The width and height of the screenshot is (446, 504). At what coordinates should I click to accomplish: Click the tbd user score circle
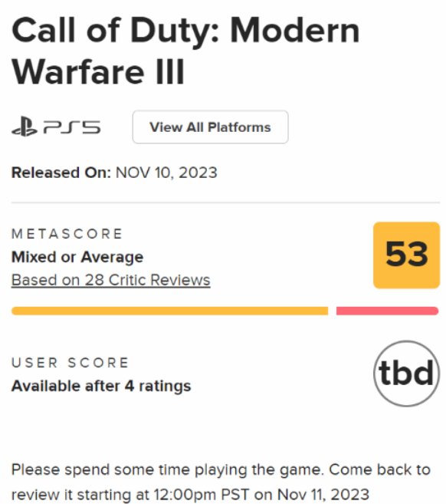406,374
